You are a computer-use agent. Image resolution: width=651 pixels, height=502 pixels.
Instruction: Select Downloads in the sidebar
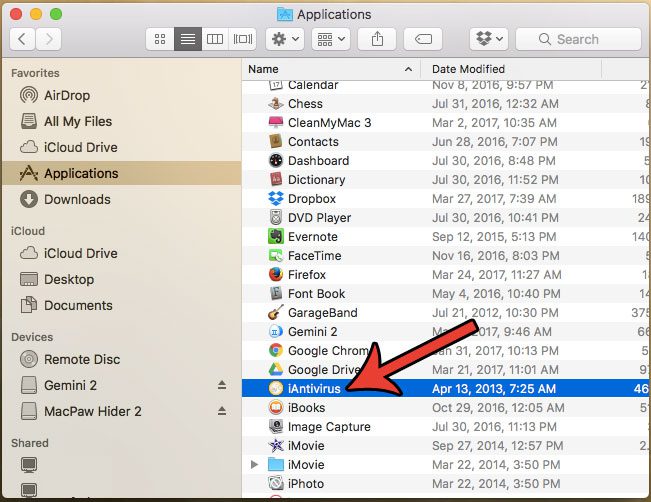click(x=77, y=199)
